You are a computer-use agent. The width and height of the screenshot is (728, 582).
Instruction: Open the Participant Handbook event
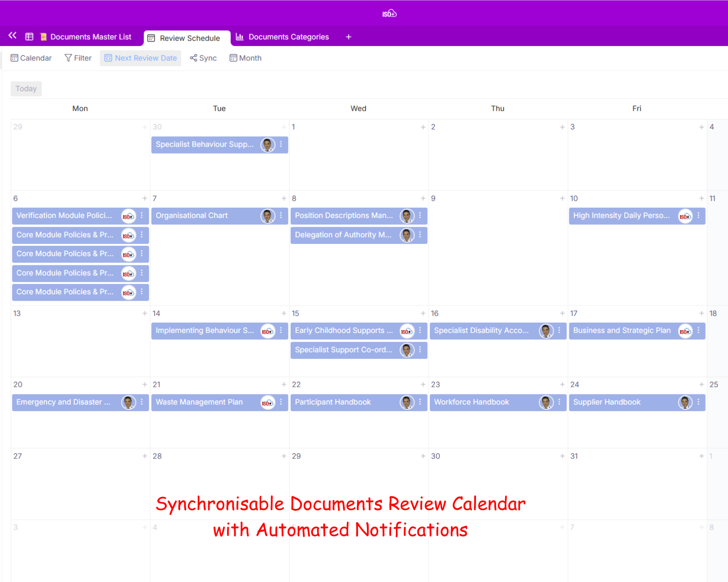click(333, 402)
